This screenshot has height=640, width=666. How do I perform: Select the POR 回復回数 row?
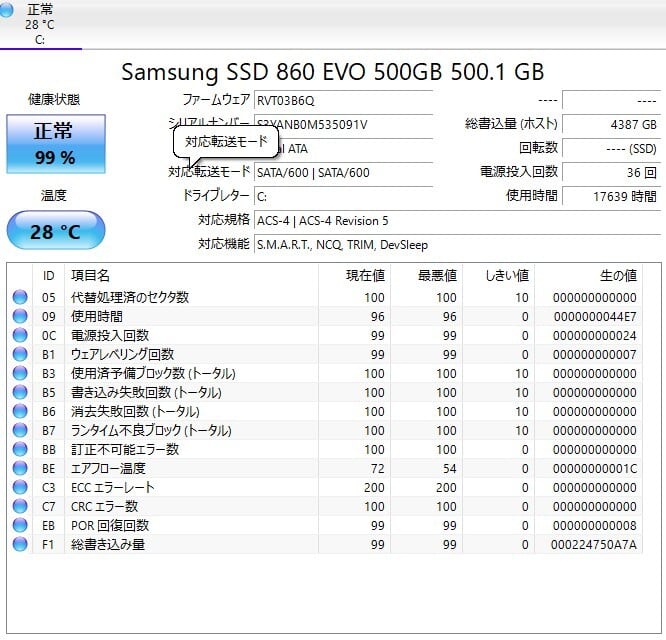325,525
